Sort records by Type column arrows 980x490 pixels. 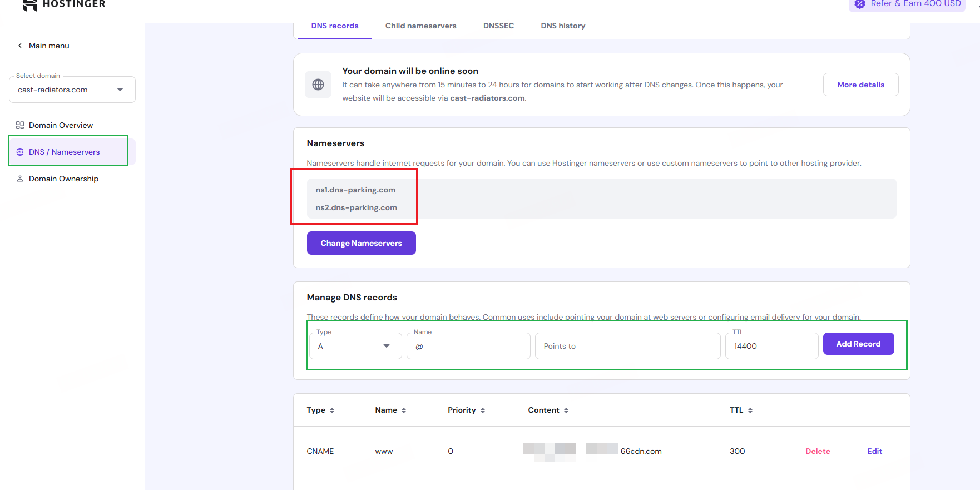[x=332, y=410]
